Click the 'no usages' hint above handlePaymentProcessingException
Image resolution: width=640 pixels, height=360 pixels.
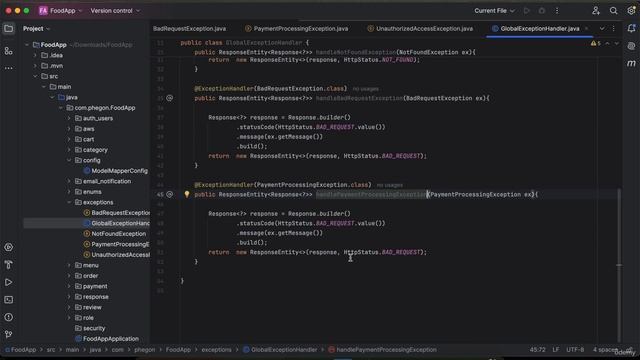(389, 185)
